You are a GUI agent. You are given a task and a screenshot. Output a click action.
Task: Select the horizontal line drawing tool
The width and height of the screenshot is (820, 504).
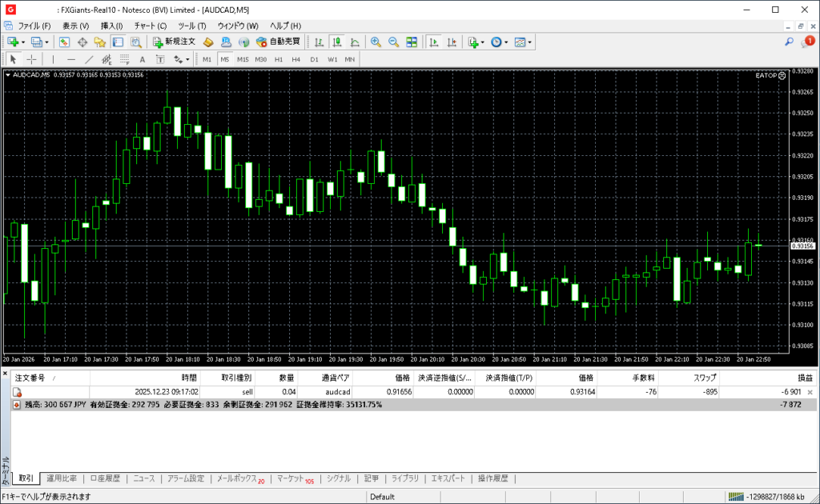click(70, 59)
